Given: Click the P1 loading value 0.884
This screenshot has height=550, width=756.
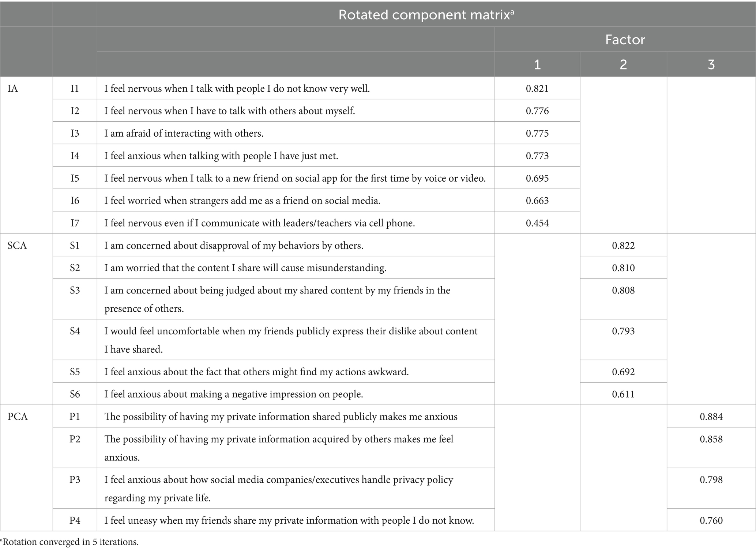Looking at the screenshot, I should (x=711, y=417).
